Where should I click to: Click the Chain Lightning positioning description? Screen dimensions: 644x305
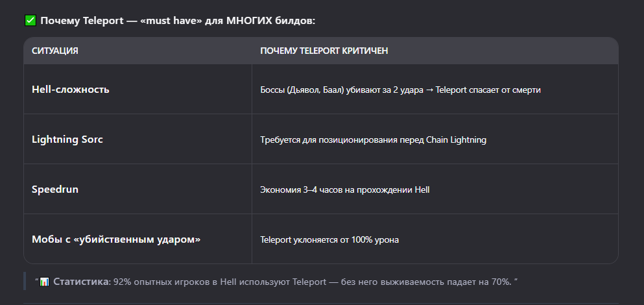click(374, 140)
